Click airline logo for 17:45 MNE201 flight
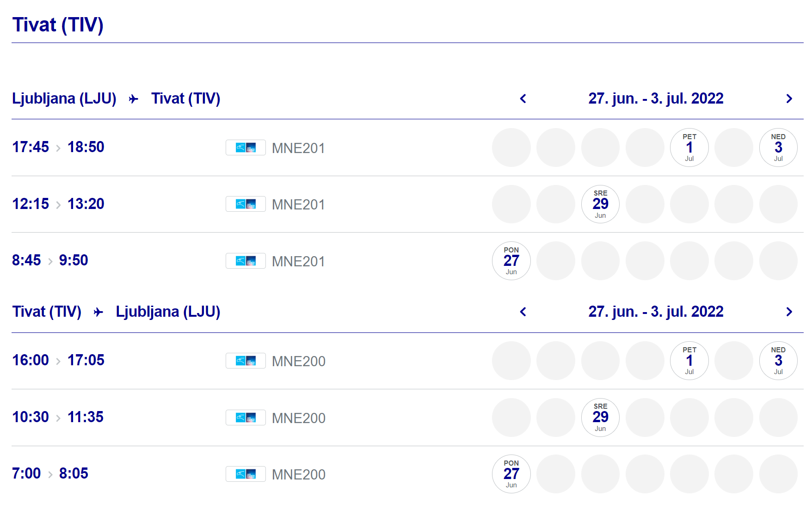 [246, 148]
